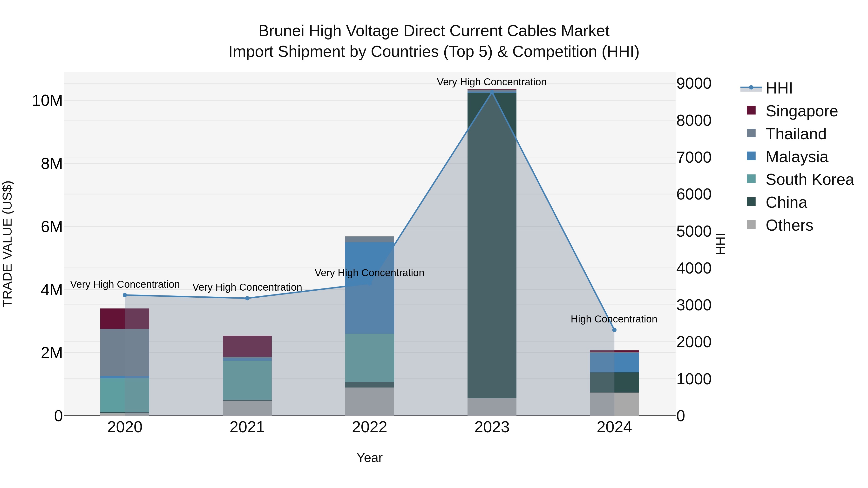This screenshot has height=488, width=868.
Task: Click the 2024 HHI data point
Action: pyautogui.click(x=614, y=330)
